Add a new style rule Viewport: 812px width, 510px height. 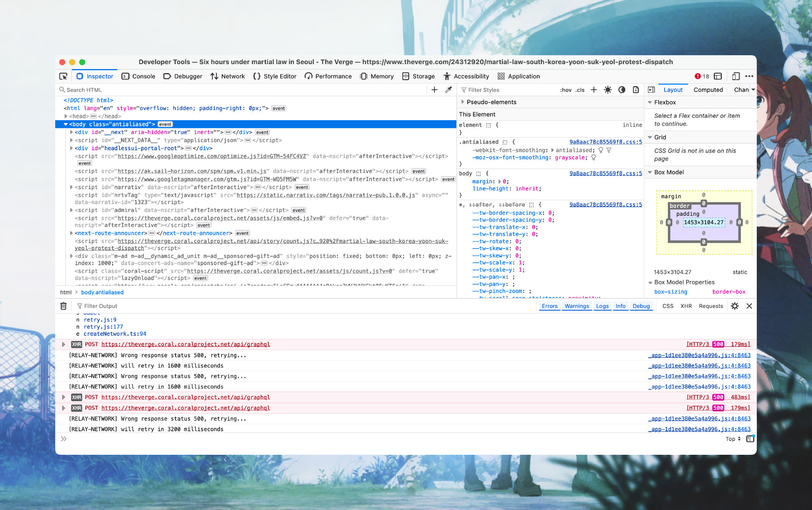594,90
